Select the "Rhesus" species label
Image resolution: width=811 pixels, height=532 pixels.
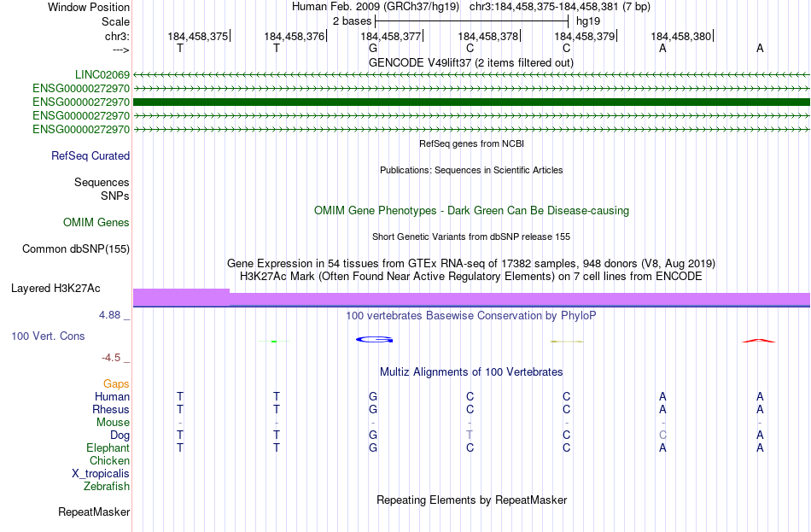pyautogui.click(x=111, y=409)
